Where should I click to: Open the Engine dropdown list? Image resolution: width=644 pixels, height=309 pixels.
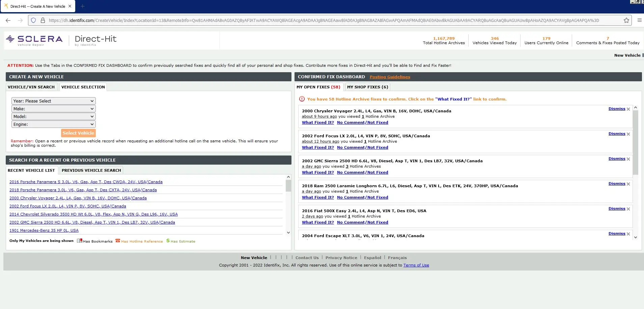click(53, 124)
